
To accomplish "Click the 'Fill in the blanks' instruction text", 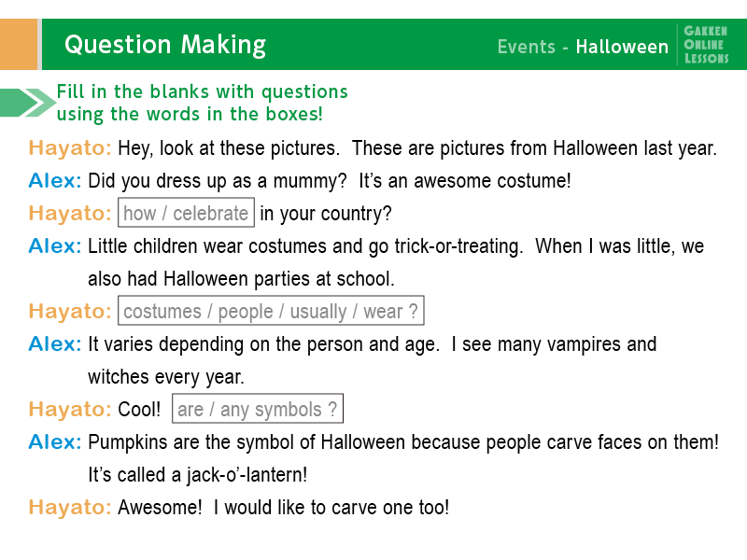I will tap(203, 103).
